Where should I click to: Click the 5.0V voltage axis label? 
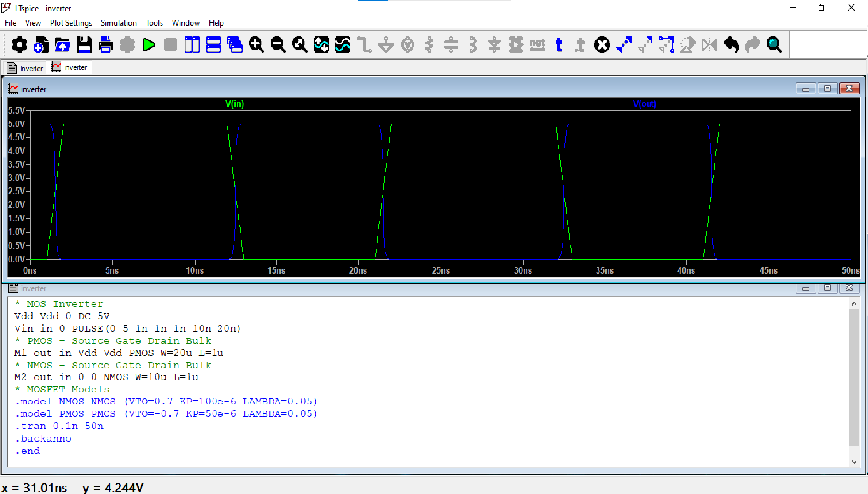(17, 124)
